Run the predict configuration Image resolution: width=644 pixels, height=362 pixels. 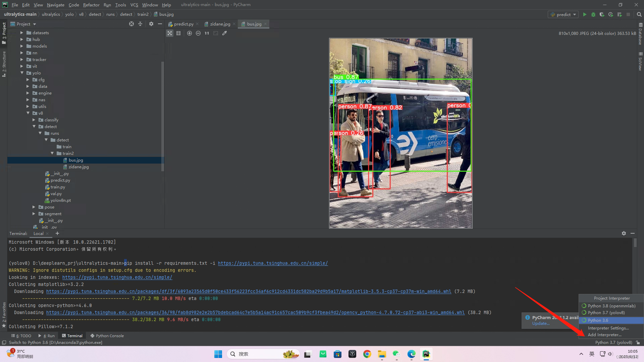585,14
